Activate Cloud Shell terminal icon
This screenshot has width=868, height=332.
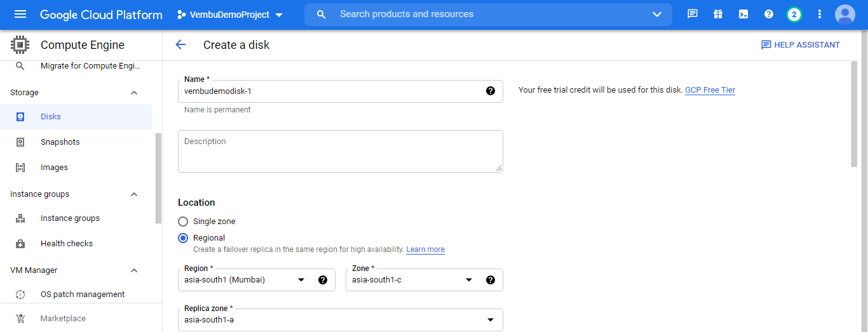click(743, 14)
